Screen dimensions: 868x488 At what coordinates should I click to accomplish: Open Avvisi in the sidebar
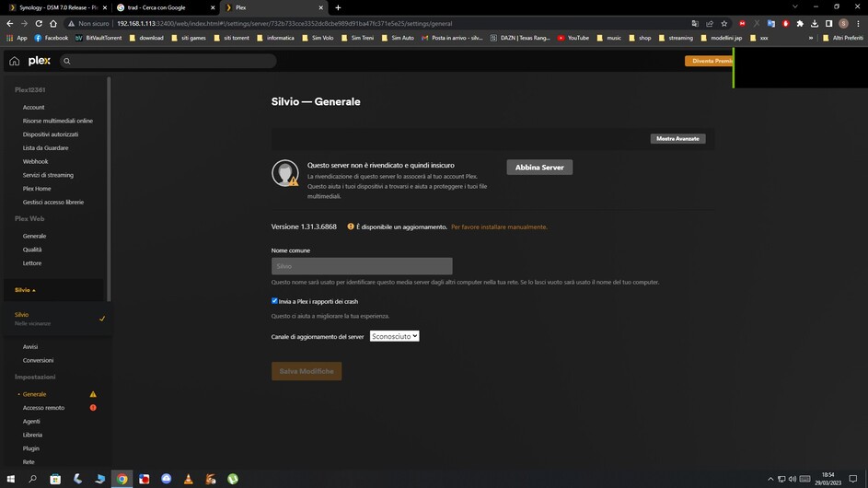[30, 347]
